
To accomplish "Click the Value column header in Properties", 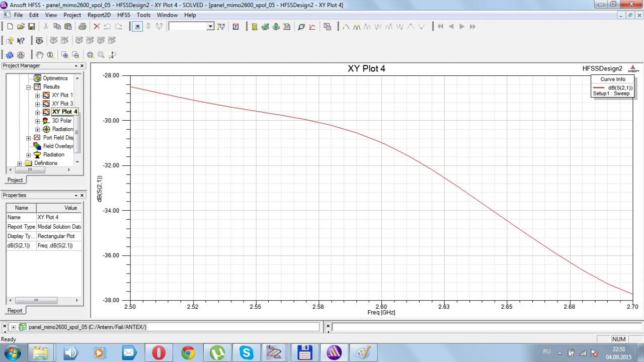I will [x=59, y=208].
